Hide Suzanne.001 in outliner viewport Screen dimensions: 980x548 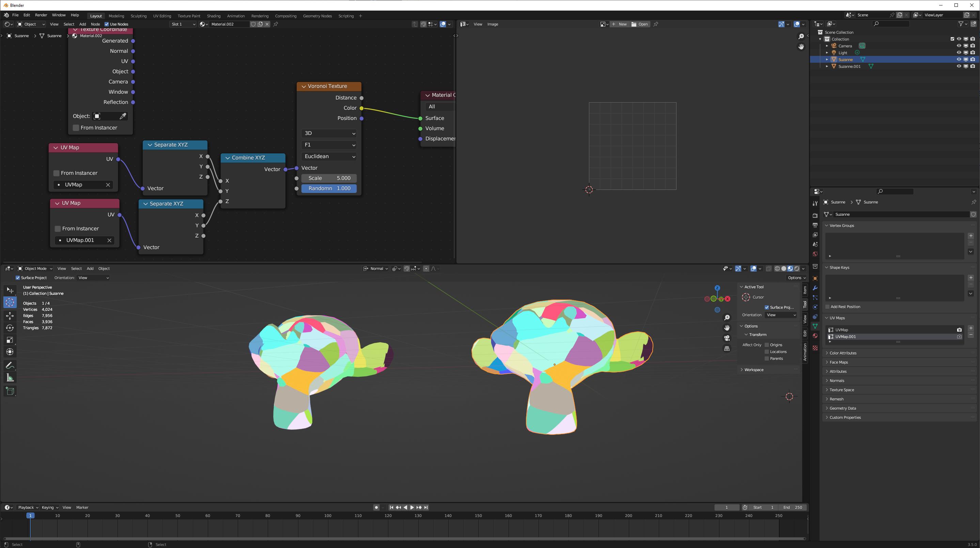click(959, 66)
